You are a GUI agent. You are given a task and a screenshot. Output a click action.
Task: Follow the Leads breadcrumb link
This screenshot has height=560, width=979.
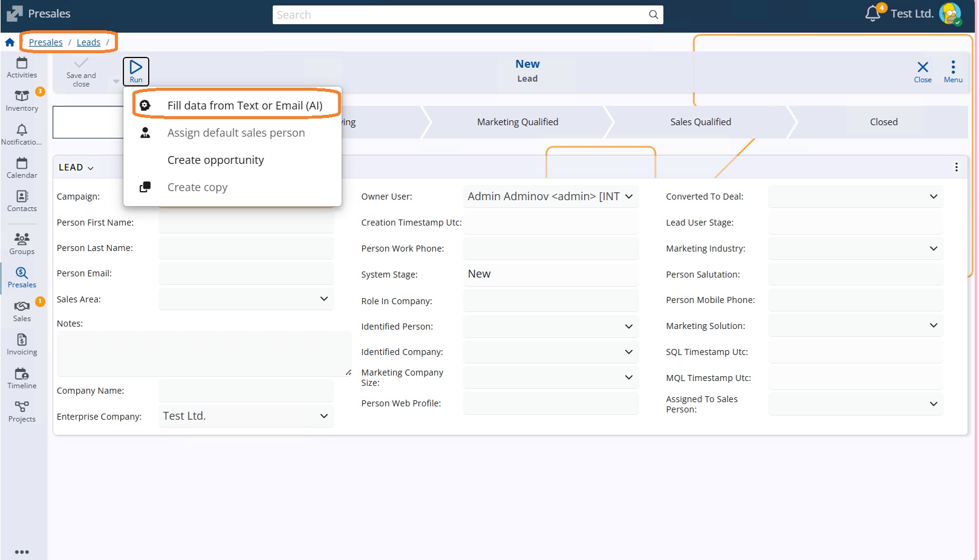[88, 42]
